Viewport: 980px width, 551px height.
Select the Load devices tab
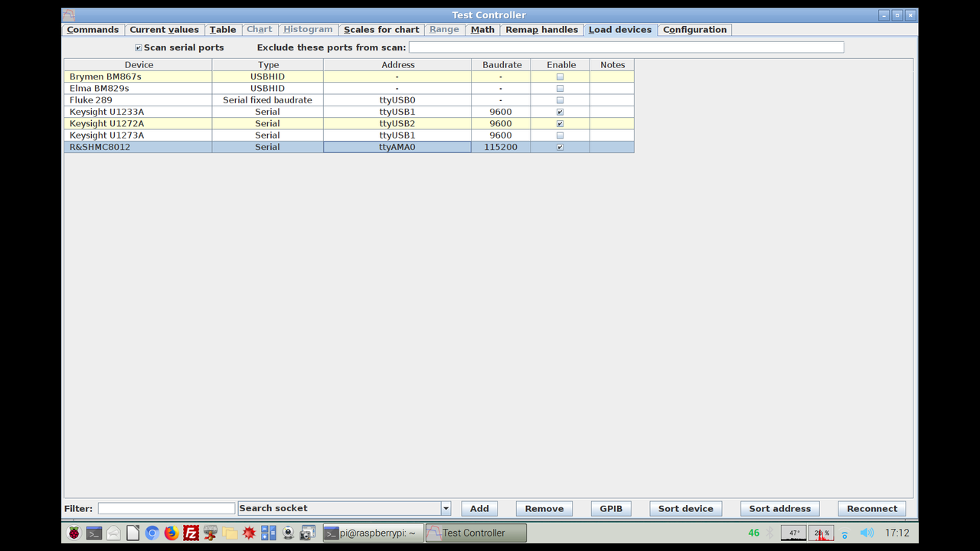[x=620, y=30]
